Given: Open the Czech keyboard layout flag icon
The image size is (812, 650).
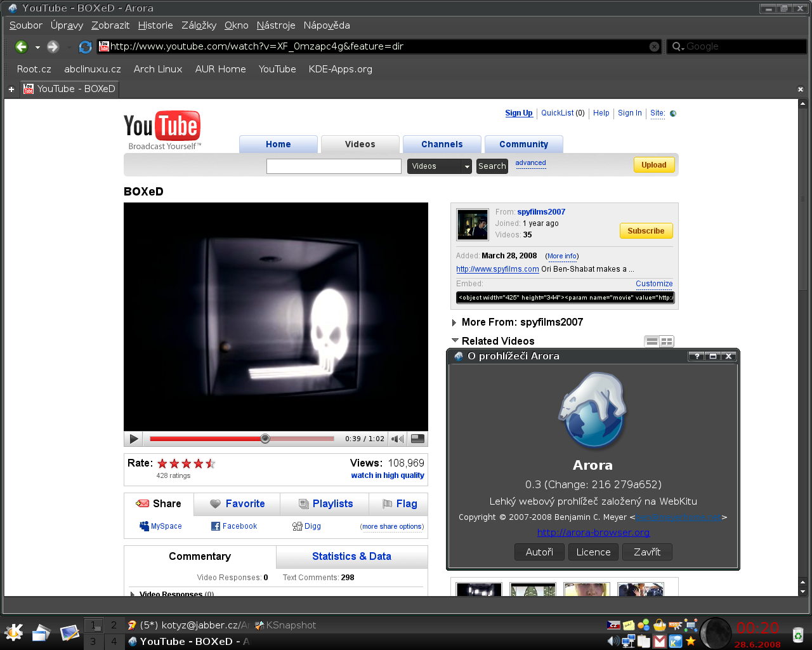Looking at the screenshot, I should 613,625.
